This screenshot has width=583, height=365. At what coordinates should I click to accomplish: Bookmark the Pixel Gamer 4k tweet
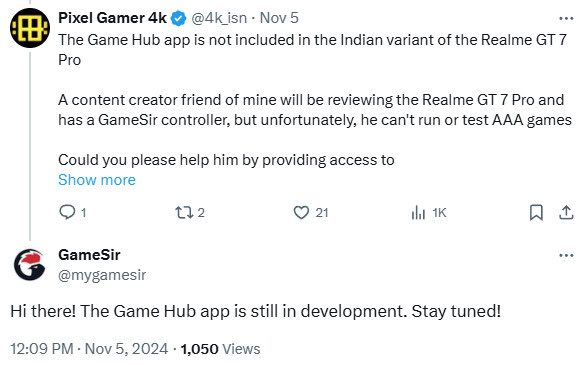pos(536,213)
